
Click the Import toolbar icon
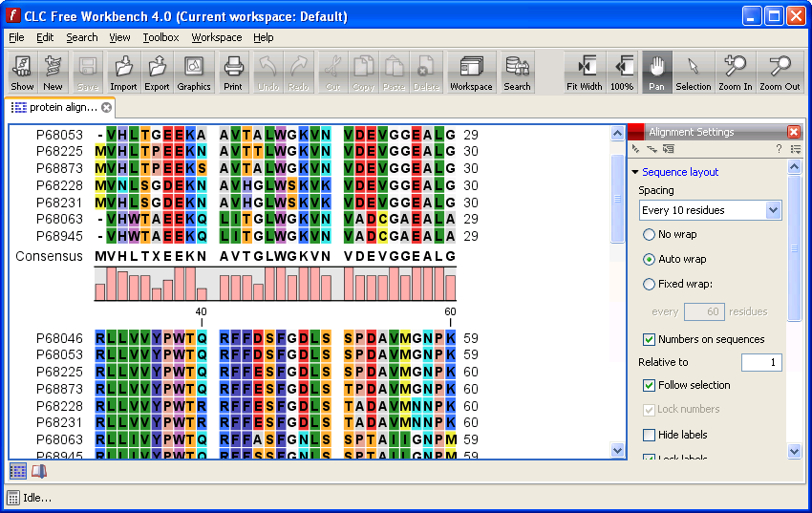tap(123, 73)
